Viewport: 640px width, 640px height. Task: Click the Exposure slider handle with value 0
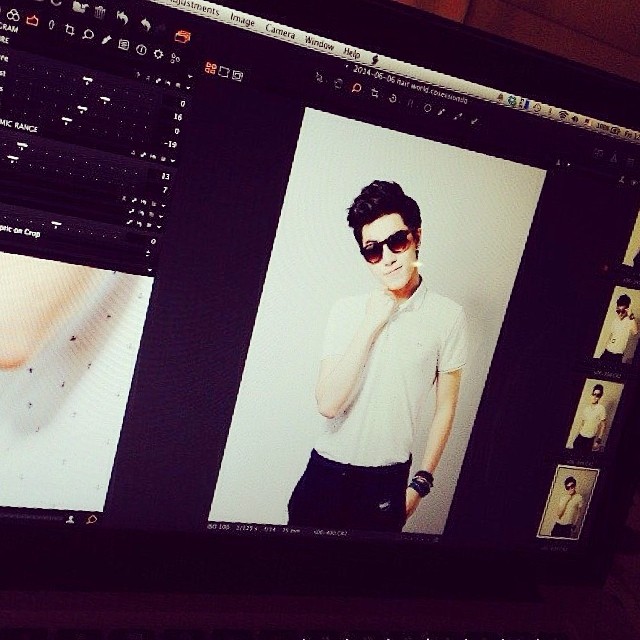coord(87,79)
